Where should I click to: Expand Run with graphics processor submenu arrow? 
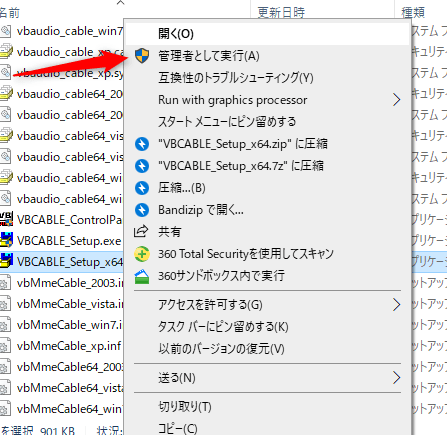point(396,100)
